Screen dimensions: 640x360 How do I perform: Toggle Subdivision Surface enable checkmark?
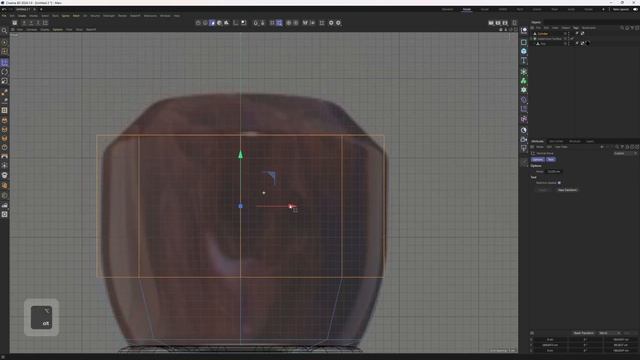pyautogui.click(x=571, y=38)
